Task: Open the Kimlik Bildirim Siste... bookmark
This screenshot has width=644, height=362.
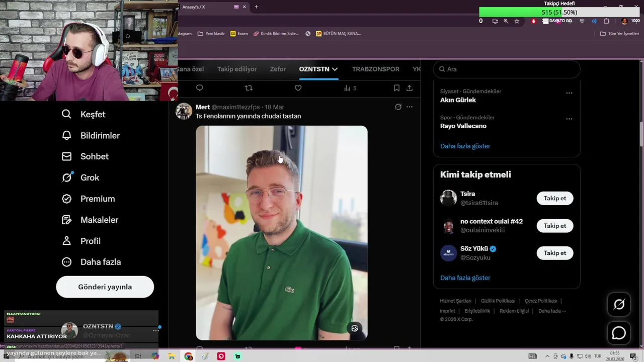Action: click(276, 34)
